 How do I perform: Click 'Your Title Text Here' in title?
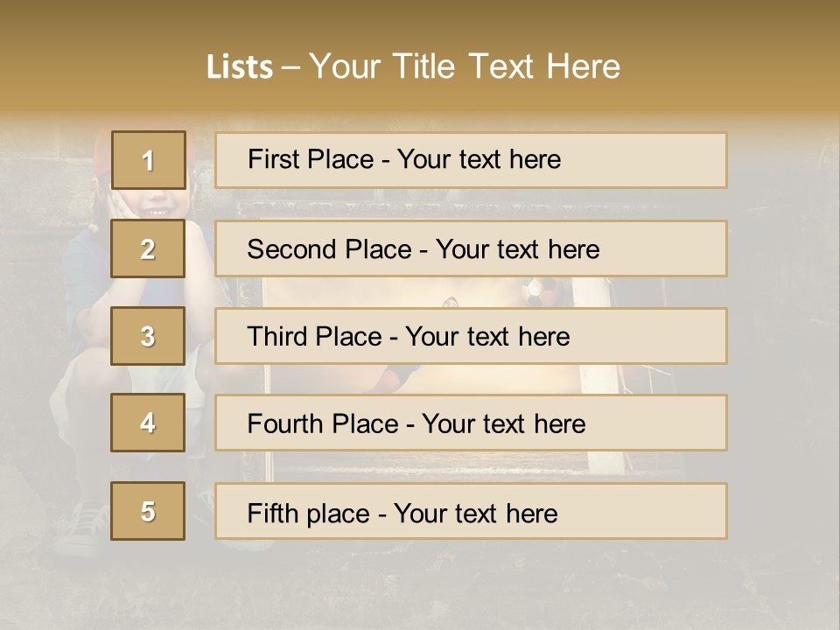(465, 66)
